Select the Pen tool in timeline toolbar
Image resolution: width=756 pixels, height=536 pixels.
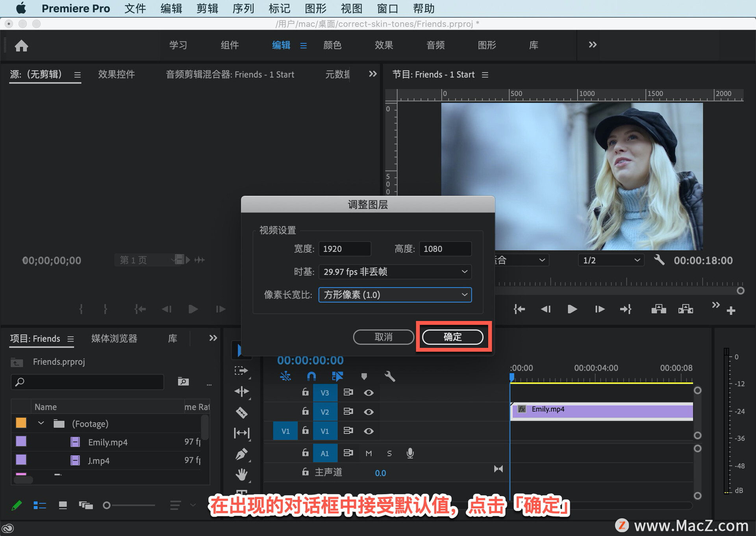[242, 453]
